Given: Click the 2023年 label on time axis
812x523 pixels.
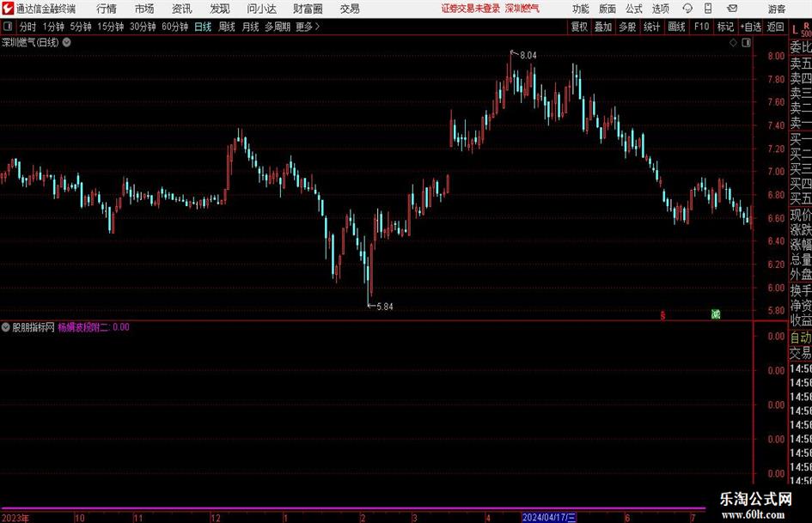Looking at the screenshot, I should click(15, 518).
